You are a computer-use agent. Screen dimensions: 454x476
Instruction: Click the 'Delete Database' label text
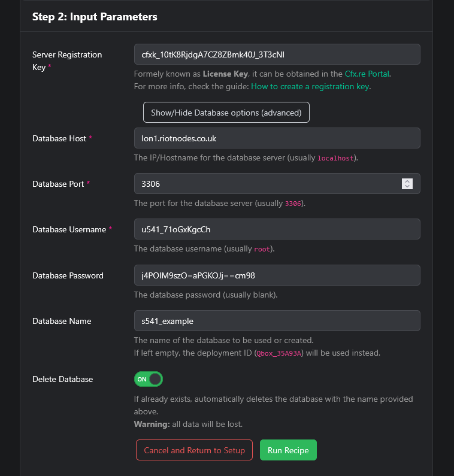[x=62, y=379]
